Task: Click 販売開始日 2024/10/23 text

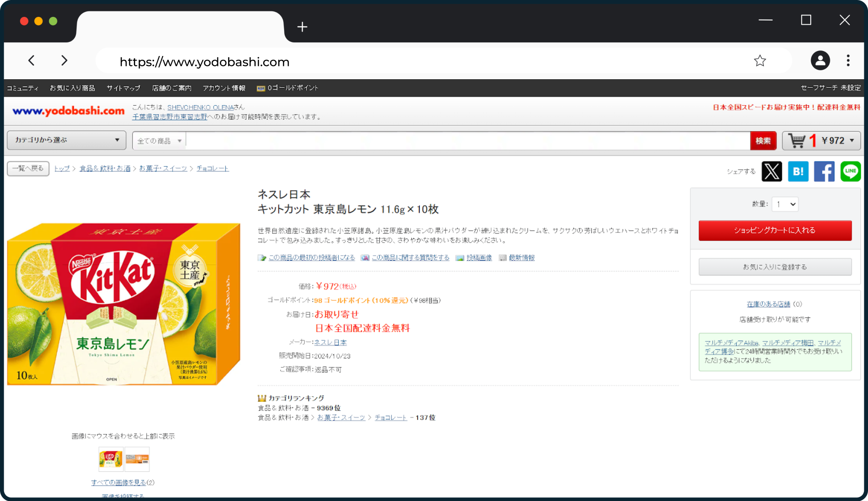Action: (x=315, y=356)
